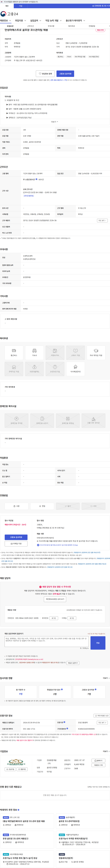Switch to the 우대사항 tab
Viewport: 110px width, 868px height.
click(51, 26)
